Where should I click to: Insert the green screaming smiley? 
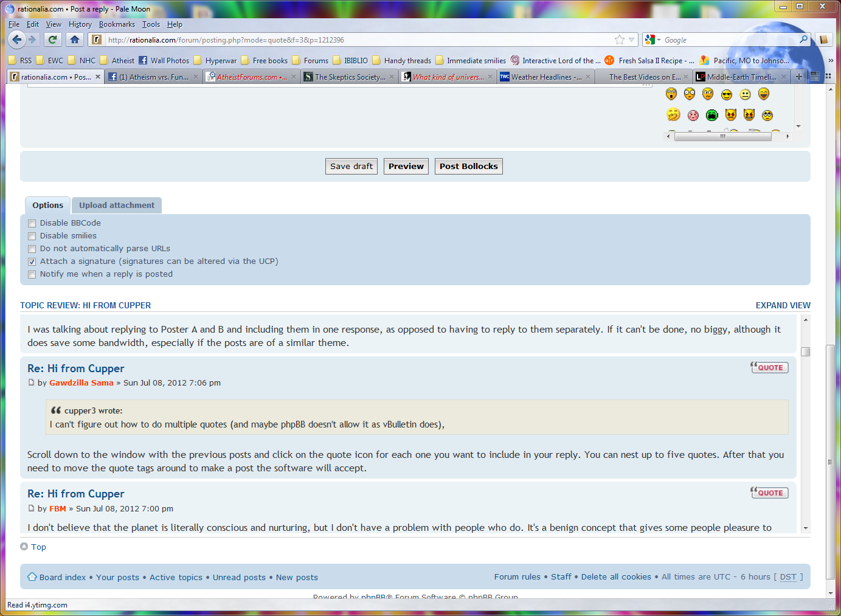point(712,115)
